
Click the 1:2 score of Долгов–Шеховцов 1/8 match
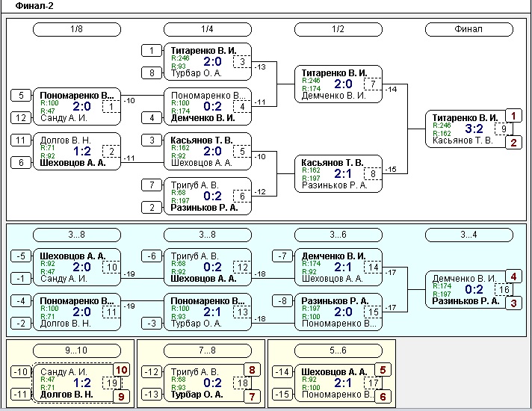[82, 151]
